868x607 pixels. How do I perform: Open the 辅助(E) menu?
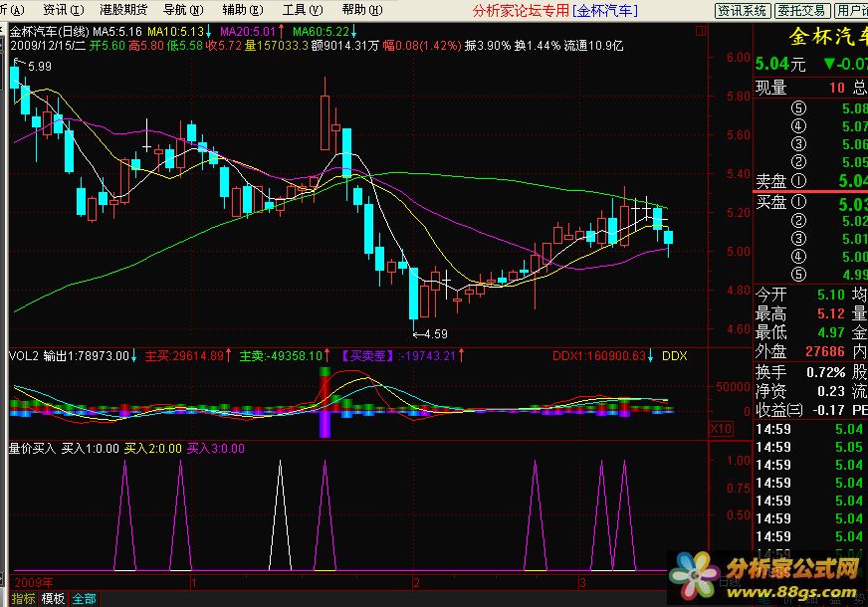pyautogui.click(x=243, y=10)
